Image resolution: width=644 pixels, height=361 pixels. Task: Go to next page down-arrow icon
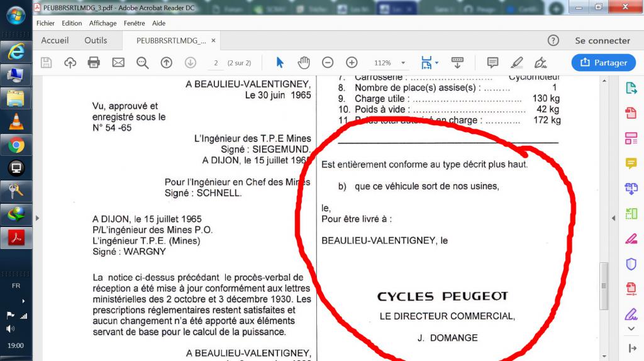190,62
